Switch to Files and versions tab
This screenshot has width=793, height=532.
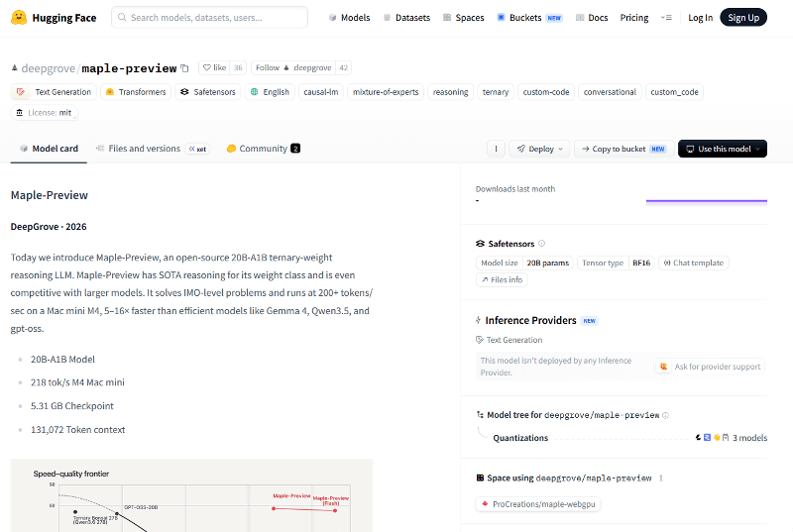tap(152, 149)
